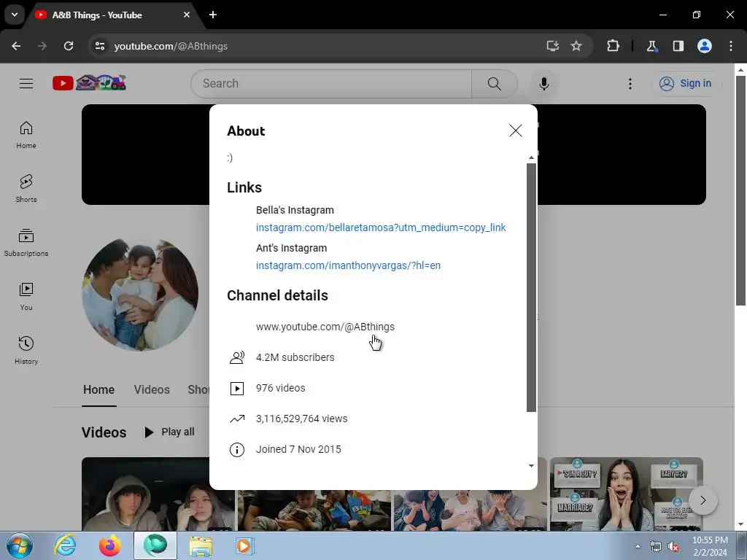This screenshot has width=747, height=560.
Task: Click the Sign in button
Action: click(x=686, y=83)
